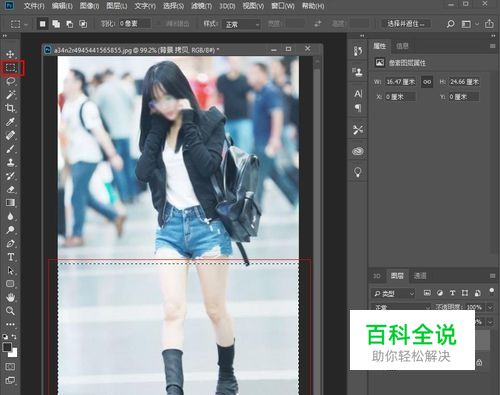Open the Layer menu

(x=117, y=6)
